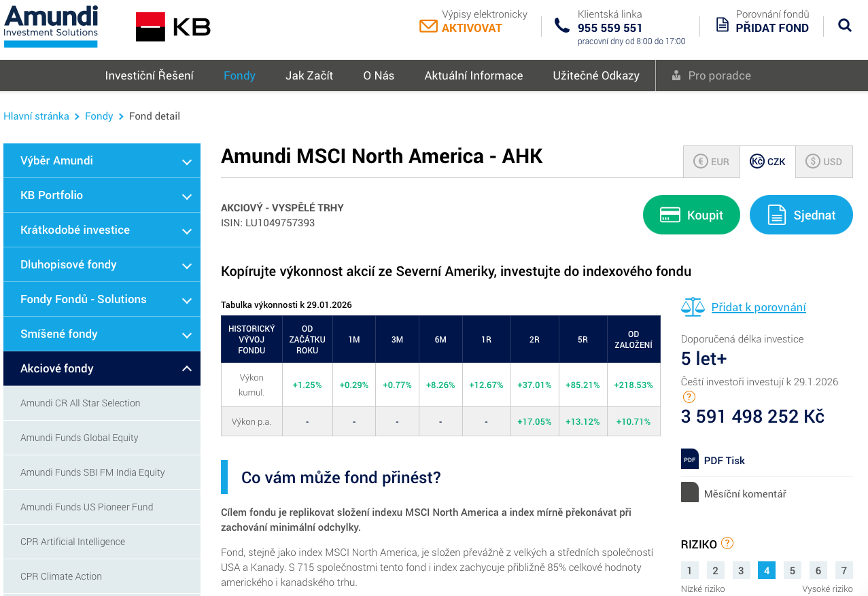Open the Přidat k porovnání link
The height and width of the screenshot is (596, 868).
tap(759, 306)
